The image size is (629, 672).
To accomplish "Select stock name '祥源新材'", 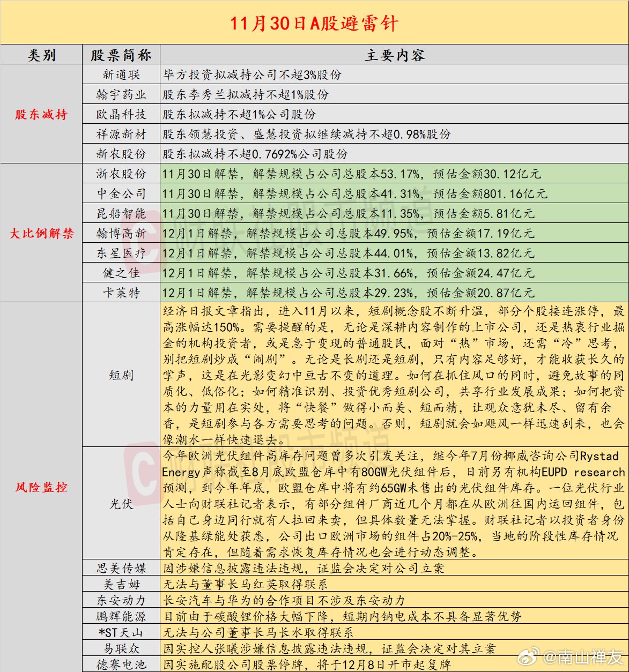I will [x=121, y=134].
